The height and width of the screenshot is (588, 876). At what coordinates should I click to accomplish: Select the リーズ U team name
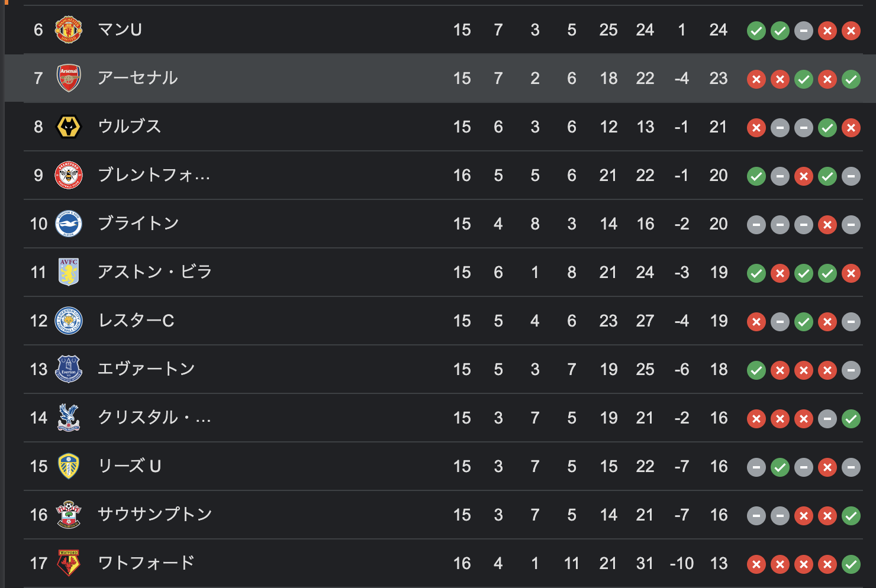tap(130, 466)
